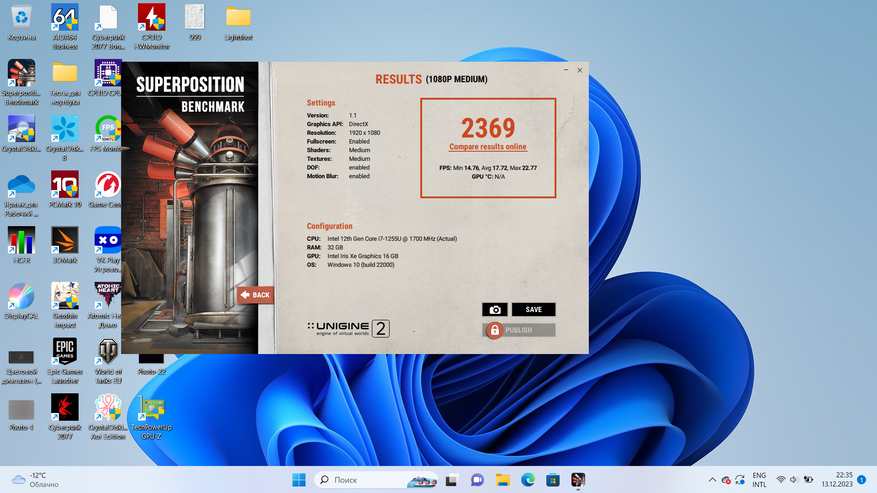The height and width of the screenshot is (493, 877).
Task: Go BACK to the benchmark menu
Action: [255, 295]
